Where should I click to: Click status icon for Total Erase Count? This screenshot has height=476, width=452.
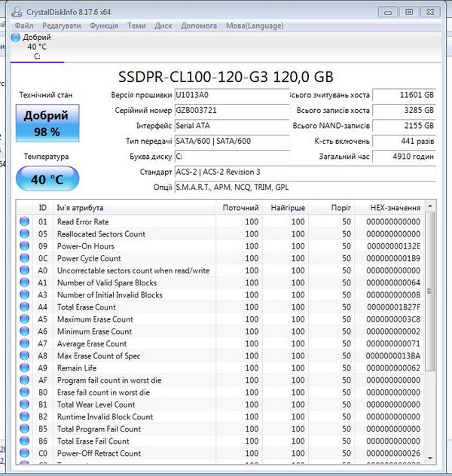[25, 307]
